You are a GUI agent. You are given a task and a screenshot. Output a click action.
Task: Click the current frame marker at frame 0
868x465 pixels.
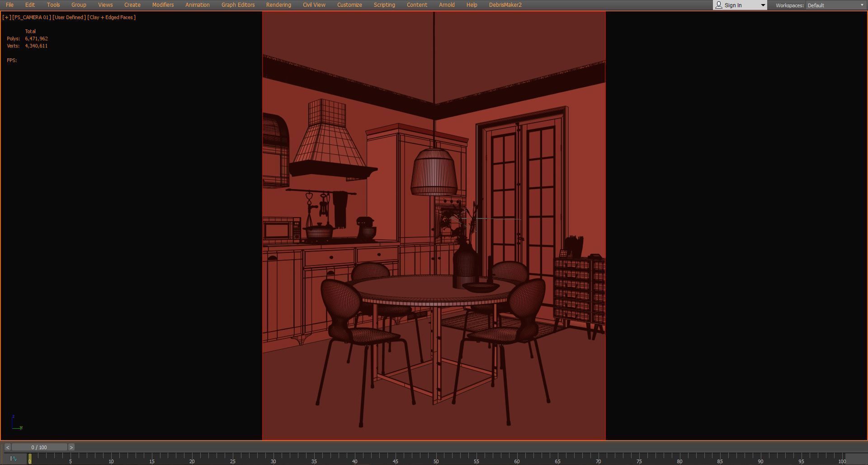pos(30,459)
